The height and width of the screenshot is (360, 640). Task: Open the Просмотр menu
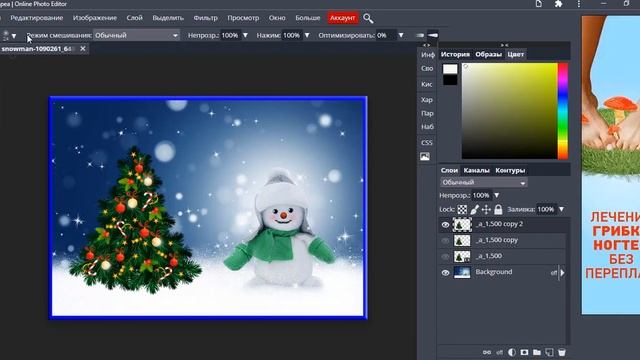point(243,18)
